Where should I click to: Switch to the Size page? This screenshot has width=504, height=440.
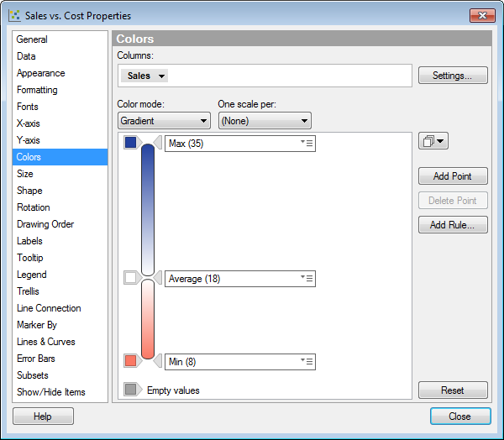click(60, 174)
